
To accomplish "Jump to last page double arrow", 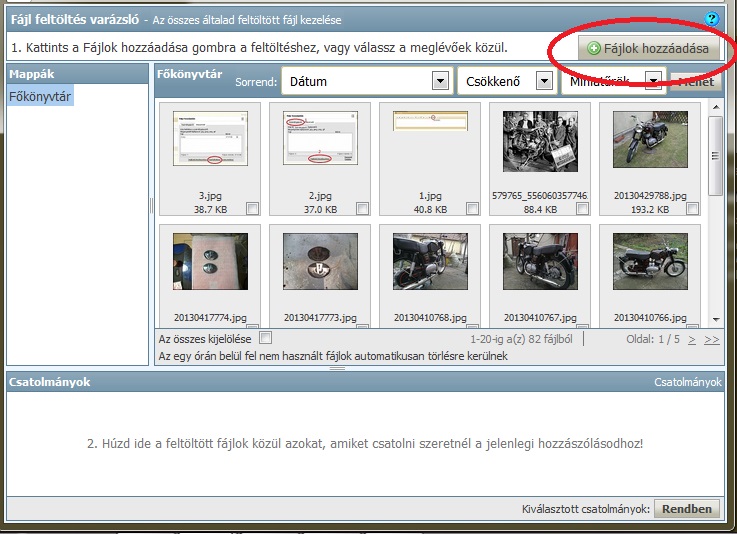I will pyautogui.click(x=711, y=339).
